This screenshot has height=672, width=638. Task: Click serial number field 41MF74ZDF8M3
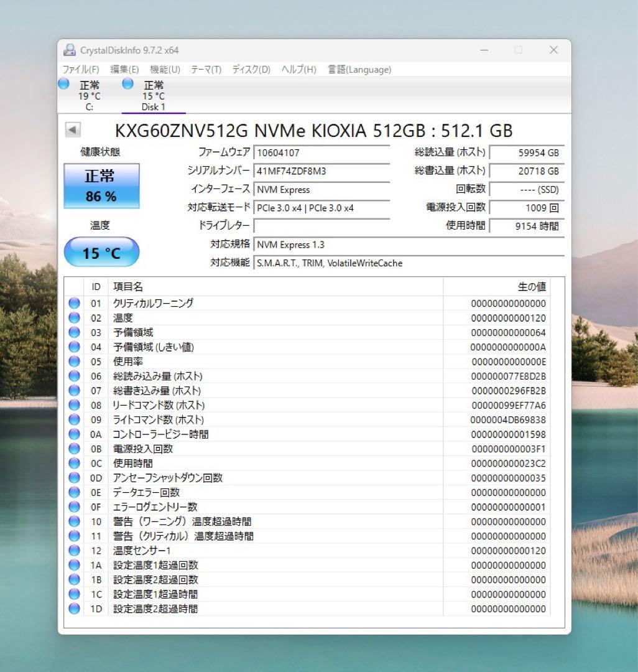321,172
